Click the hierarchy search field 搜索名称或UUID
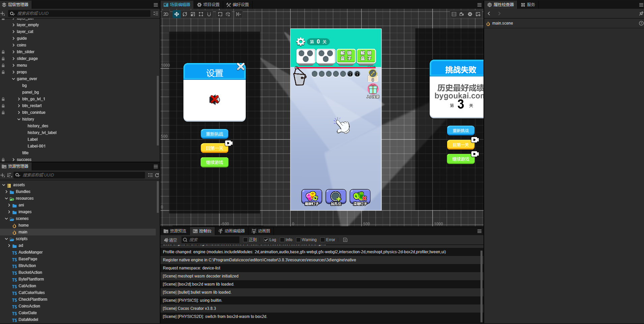The image size is (644, 324). (81, 13)
